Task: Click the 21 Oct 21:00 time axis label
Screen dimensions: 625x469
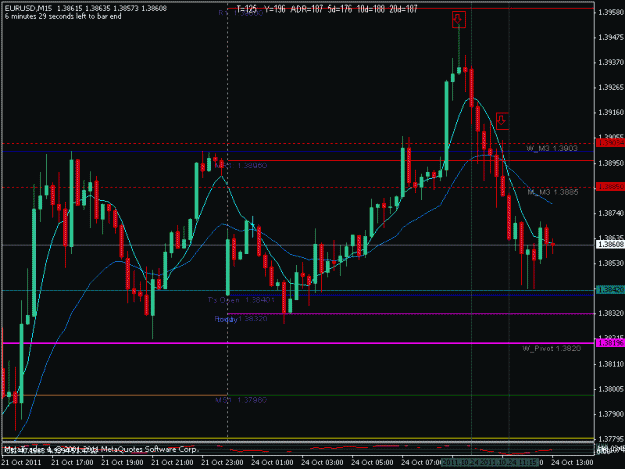Action: 172,463
